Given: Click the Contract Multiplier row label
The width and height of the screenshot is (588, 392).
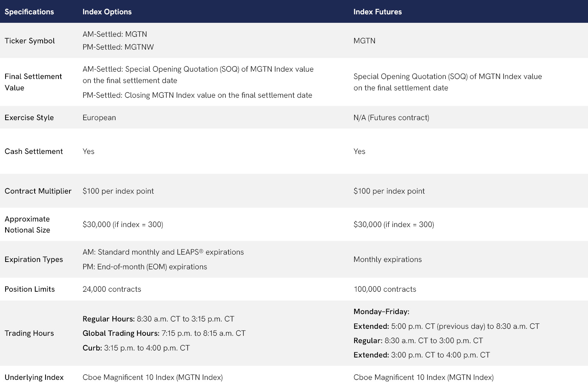Looking at the screenshot, I should 38,191.
